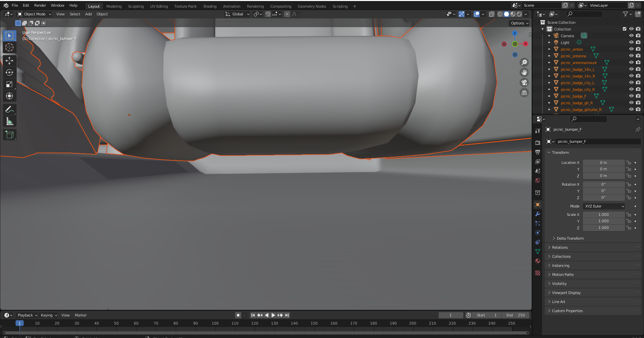This screenshot has height=338, width=644.
Task: Hide picnic_airbox with its eye icon
Action: coord(631,49)
